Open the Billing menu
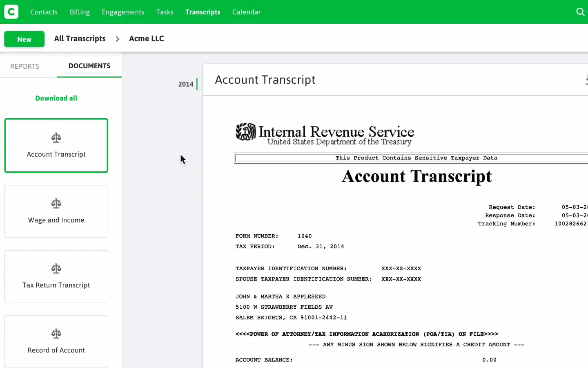 pos(80,12)
